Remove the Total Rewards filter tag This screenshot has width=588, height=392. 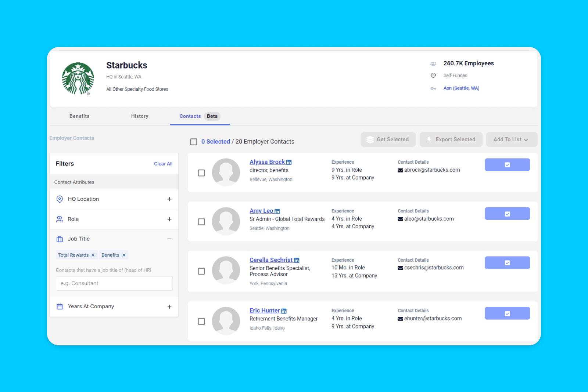93,255
